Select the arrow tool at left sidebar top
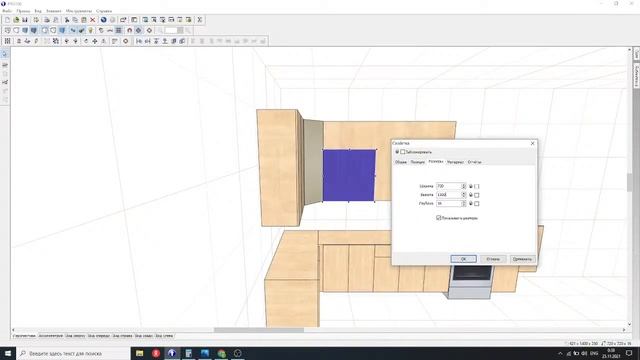 [x=5, y=54]
